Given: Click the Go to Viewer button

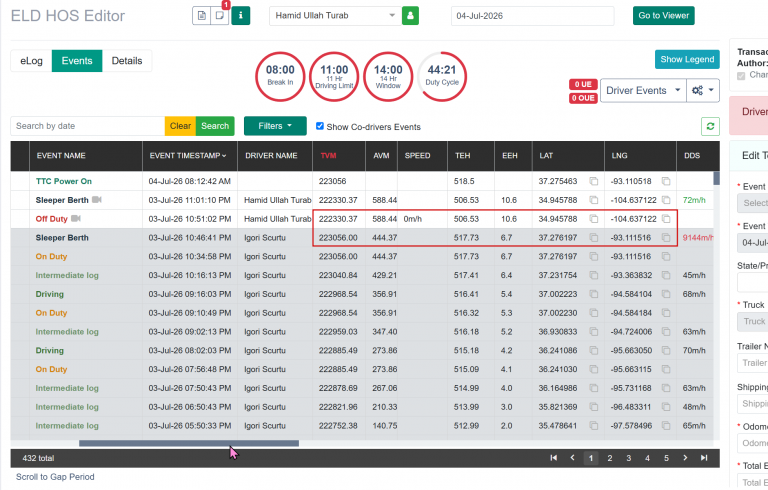Looking at the screenshot, I should [x=664, y=16].
